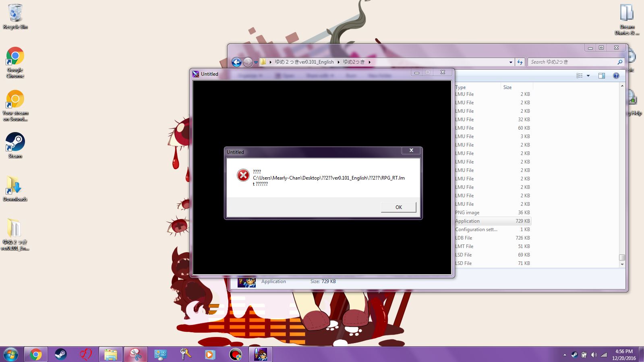Click the red recorder taskbar icon
Viewport: 644px width, 362px height.
pyautogui.click(x=235, y=354)
